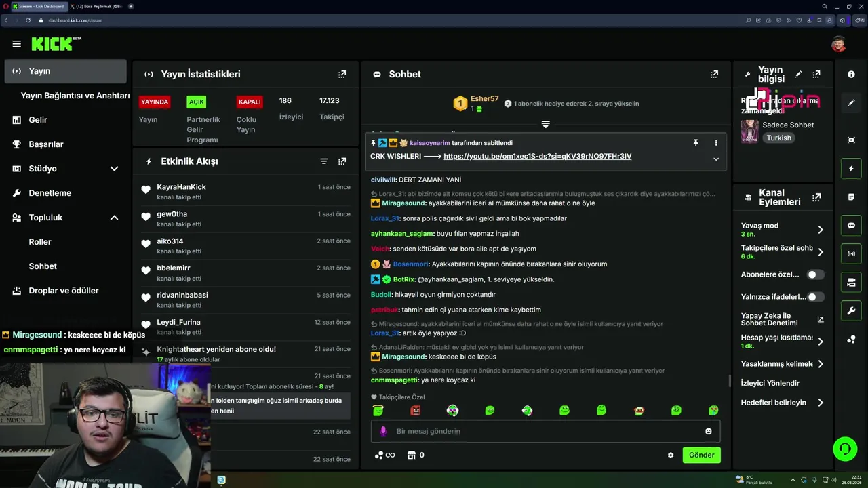Screen dimensions: 868x488
Task: Open the hamburger menu next to Kick logo
Action: [16, 44]
